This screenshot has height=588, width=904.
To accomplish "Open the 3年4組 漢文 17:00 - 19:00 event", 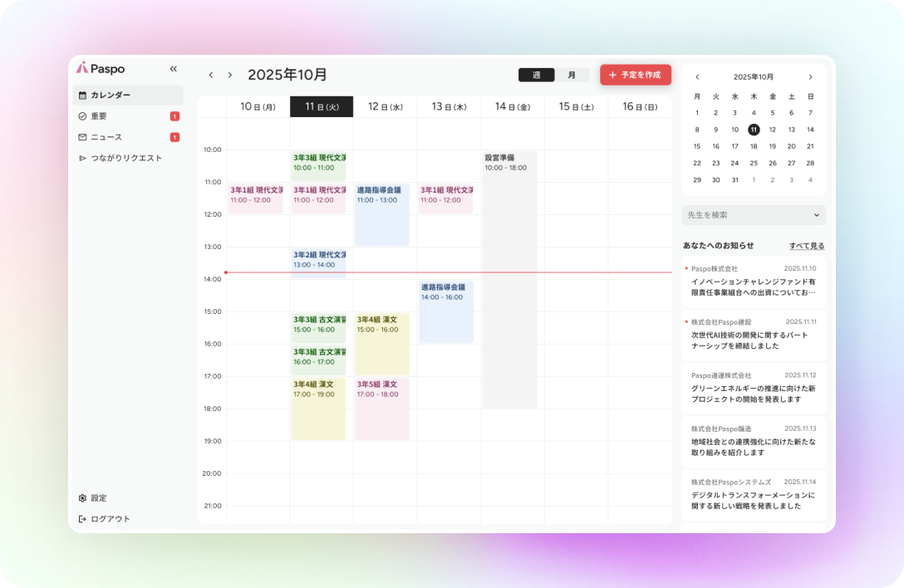I will [x=319, y=409].
